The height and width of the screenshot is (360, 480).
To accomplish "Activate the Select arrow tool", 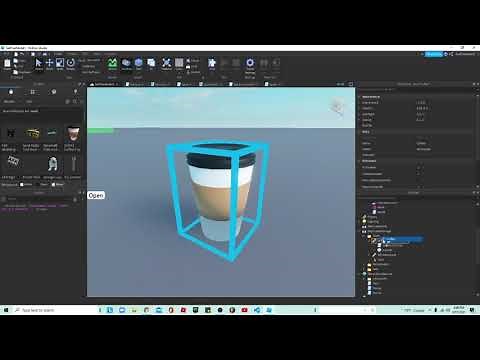I will pos(39,64).
